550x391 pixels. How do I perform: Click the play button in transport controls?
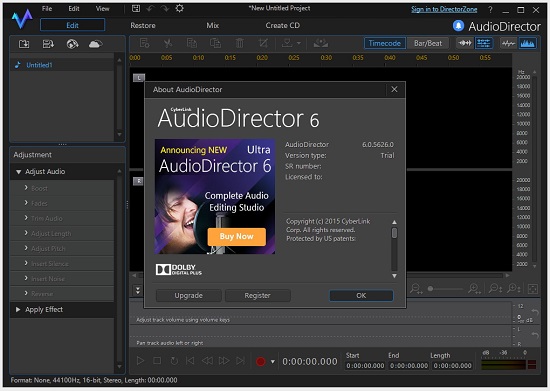[140, 360]
